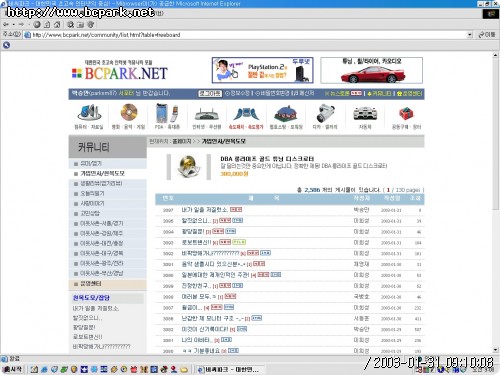Open the Search toolbar icon

coord(70,24)
